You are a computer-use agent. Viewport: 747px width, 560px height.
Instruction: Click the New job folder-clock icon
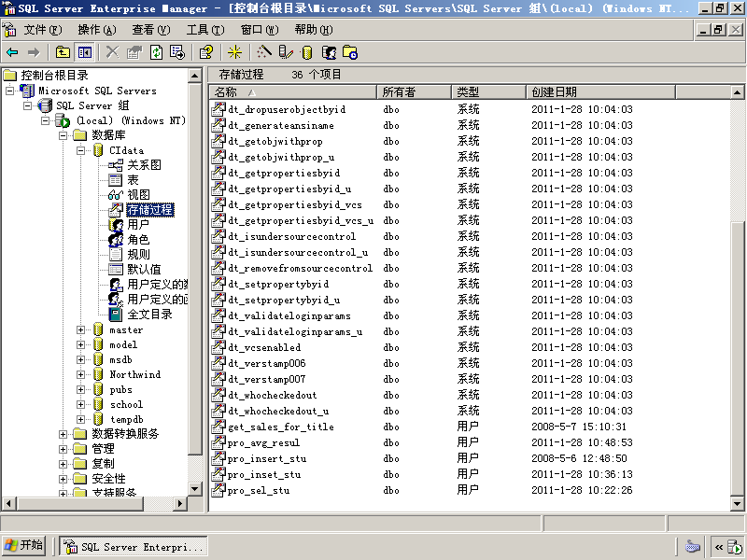click(x=350, y=52)
